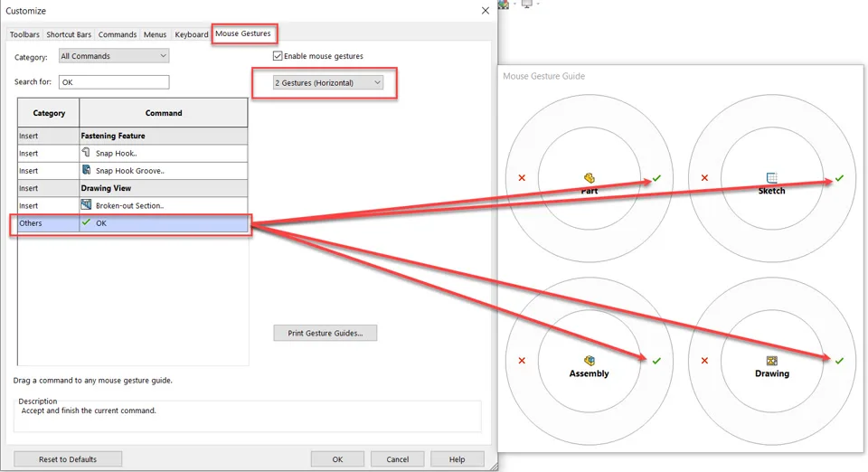Click the Part icon in gesture guide
This screenshot has height=472, width=868.
589,178
